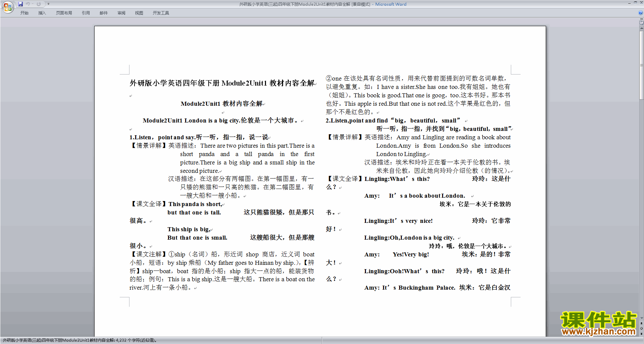Click the Select Browse Object round button

641,329
